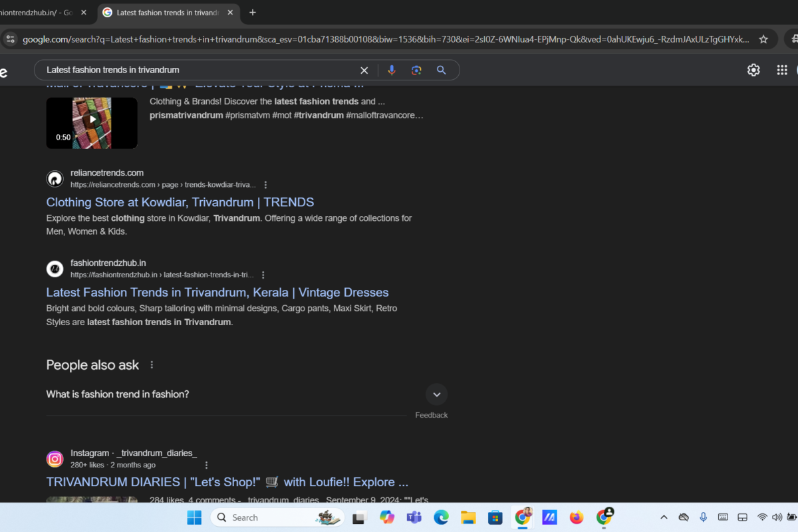This screenshot has height=532, width=798.
Task: Open TRIVANDRUM DIARIES Let's Shop link
Action: [227, 482]
